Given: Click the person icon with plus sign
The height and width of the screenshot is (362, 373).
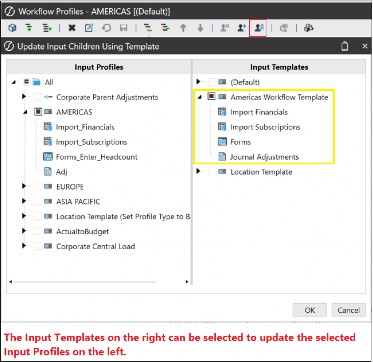Looking at the screenshot, I should (x=242, y=28).
